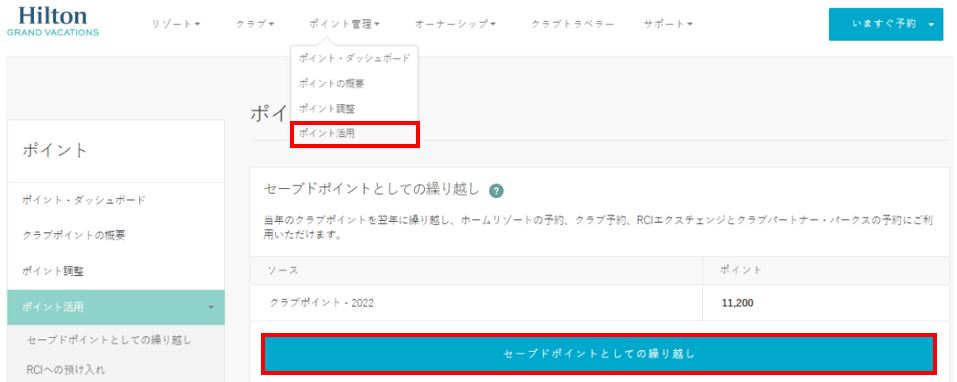Click the blue セーブドポイントとしての繰り越し button
This screenshot has height=382, width=957.
(599, 354)
